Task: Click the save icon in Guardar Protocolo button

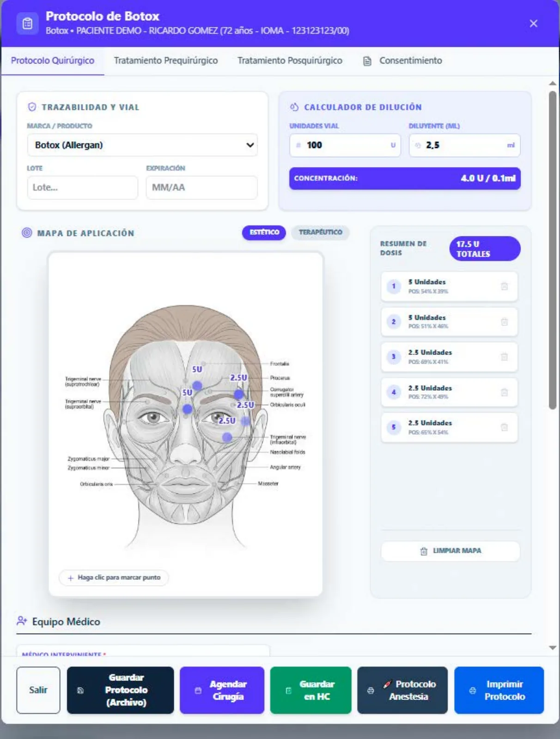Action: point(80,691)
